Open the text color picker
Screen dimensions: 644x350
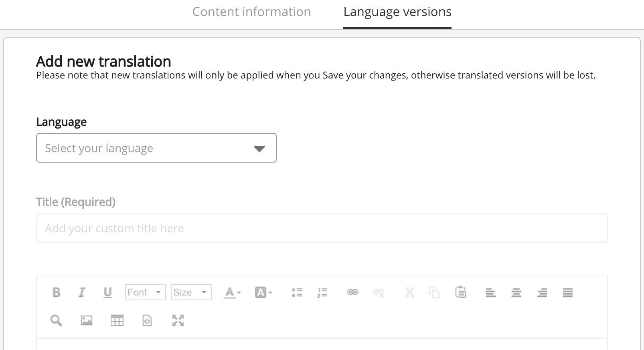pos(232,292)
